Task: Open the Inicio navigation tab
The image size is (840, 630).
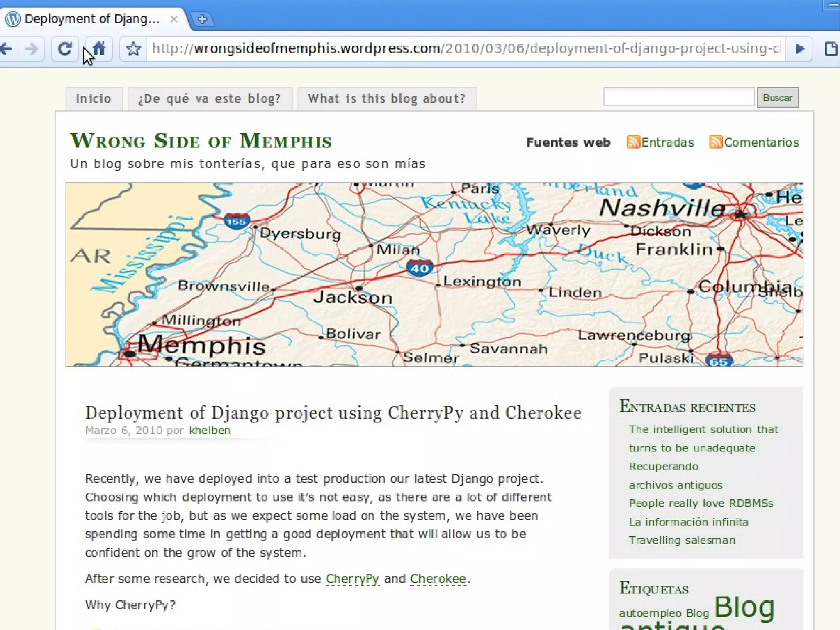Action: [94, 99]
